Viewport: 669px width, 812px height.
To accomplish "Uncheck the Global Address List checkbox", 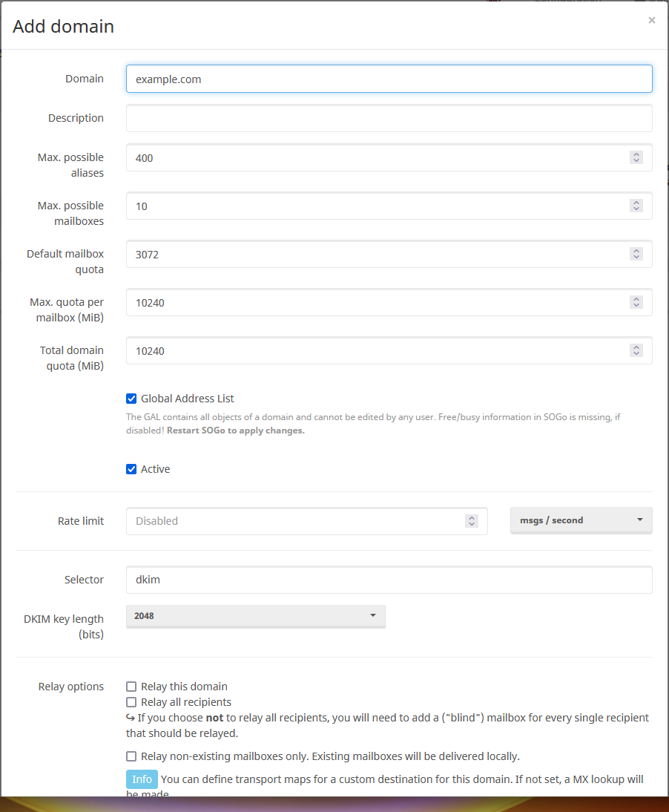I will pos(131,399).
